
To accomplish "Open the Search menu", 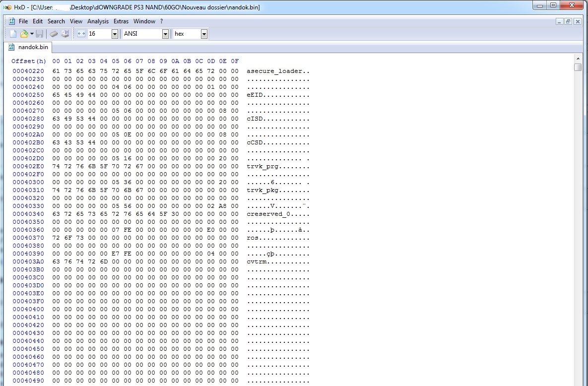I will point(56,21).
